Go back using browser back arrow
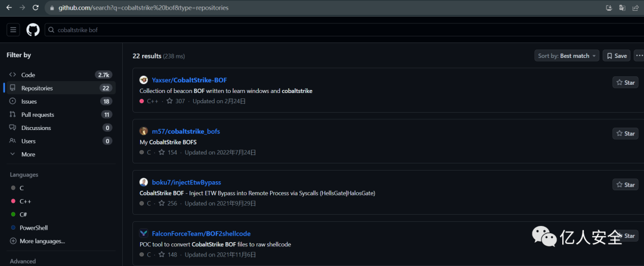This screenshot has height=266, width=644. [x=9, y=7]
